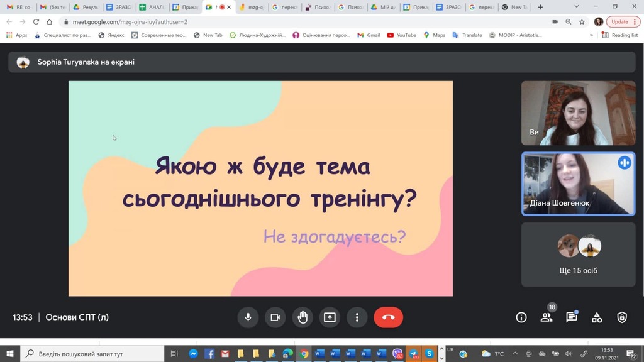Viewport: 644px width, 362px height.
Task: Raise hand in the meeting
Action: pos(303,317)
